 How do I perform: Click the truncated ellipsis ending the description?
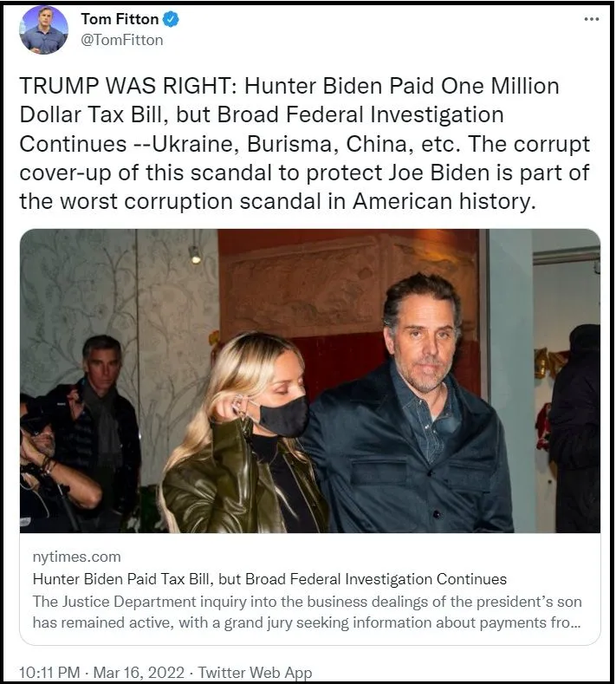click(574, 622)
